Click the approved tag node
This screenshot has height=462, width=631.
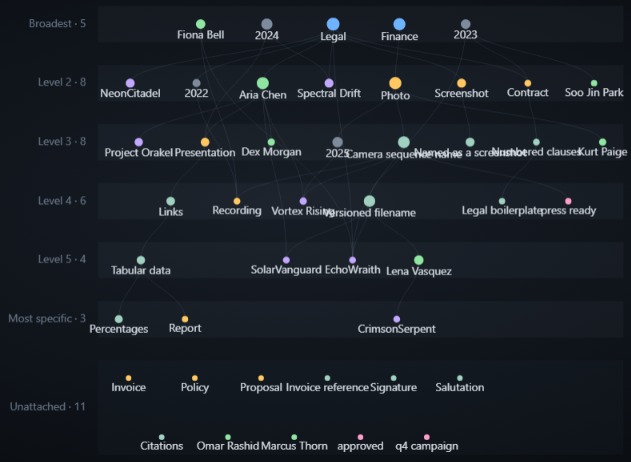[360, 437]
